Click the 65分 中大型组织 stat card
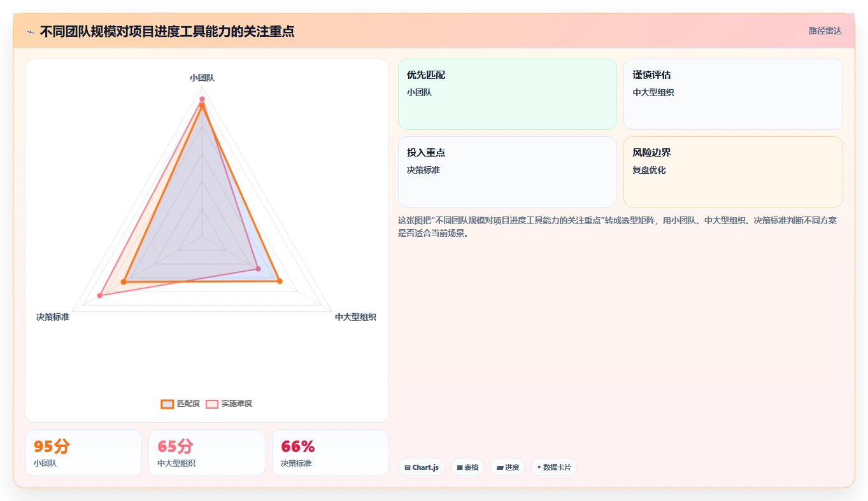 207,453
